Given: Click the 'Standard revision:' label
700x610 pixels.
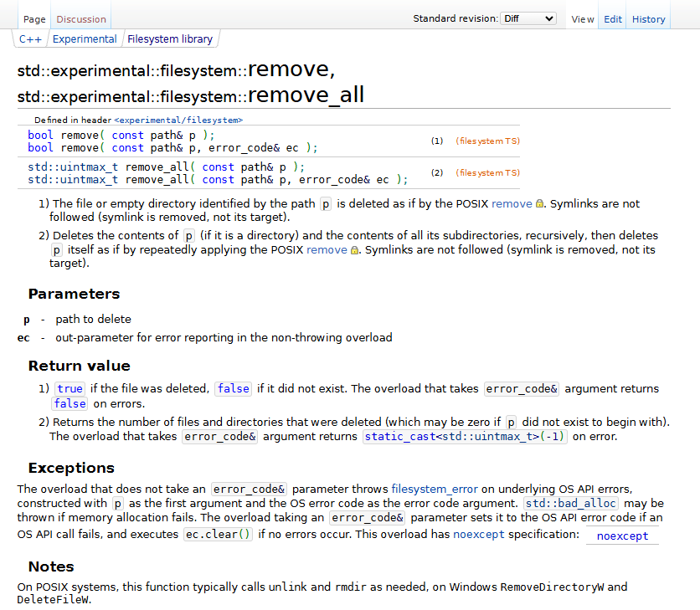Looking at the screenshot, I should pos(456,18).
